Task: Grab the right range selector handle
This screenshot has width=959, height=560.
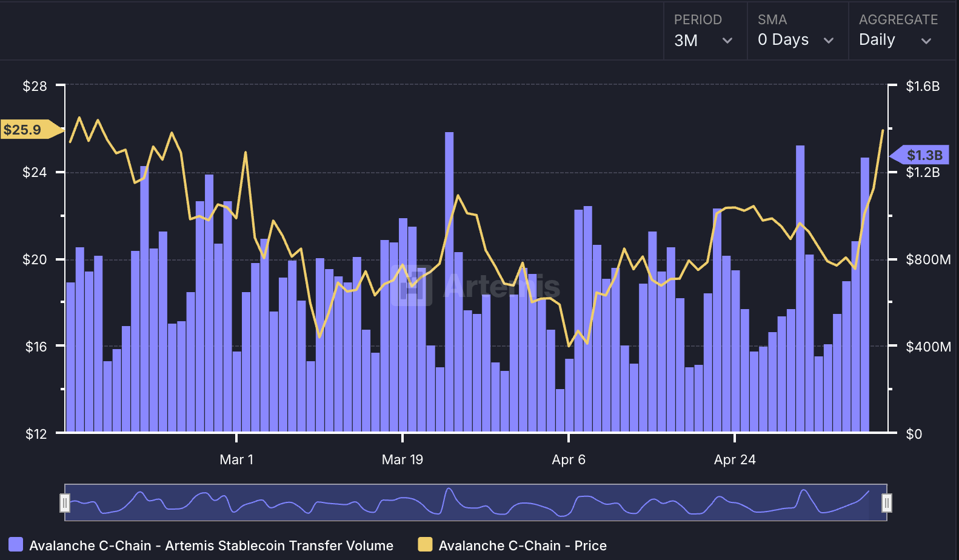Action: coord(887,502)
